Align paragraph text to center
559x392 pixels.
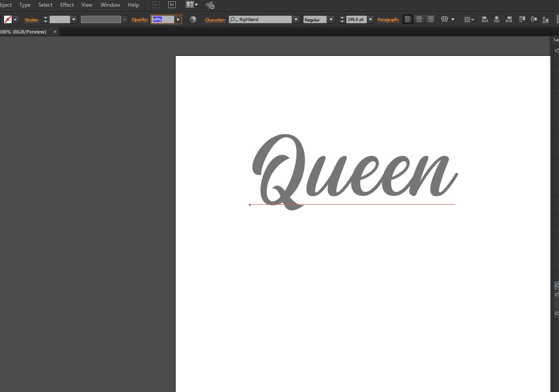(419, 19)
